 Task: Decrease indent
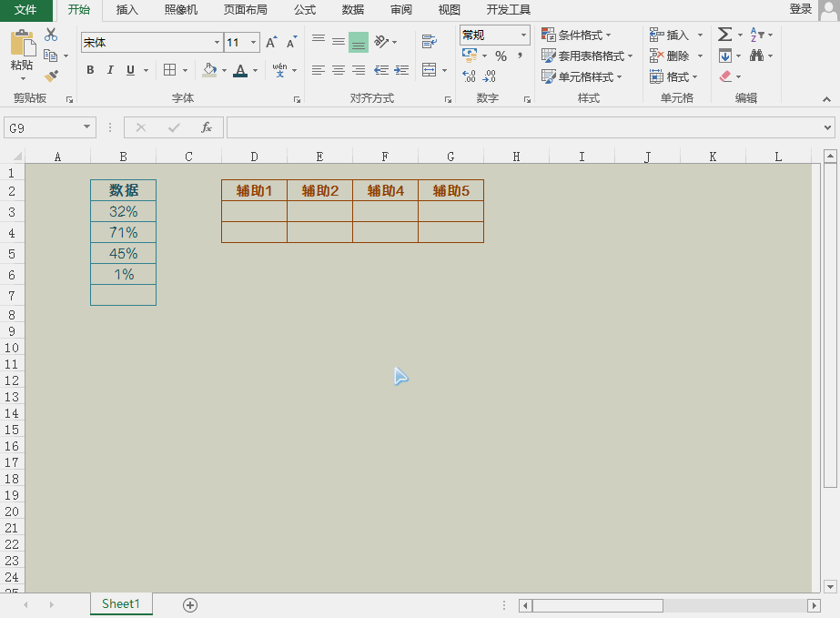coord(381,70)
